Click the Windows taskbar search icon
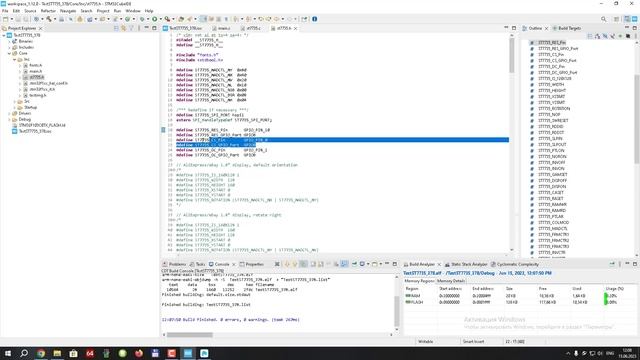The width and height of the screenshot is (640, 360). 24,353
